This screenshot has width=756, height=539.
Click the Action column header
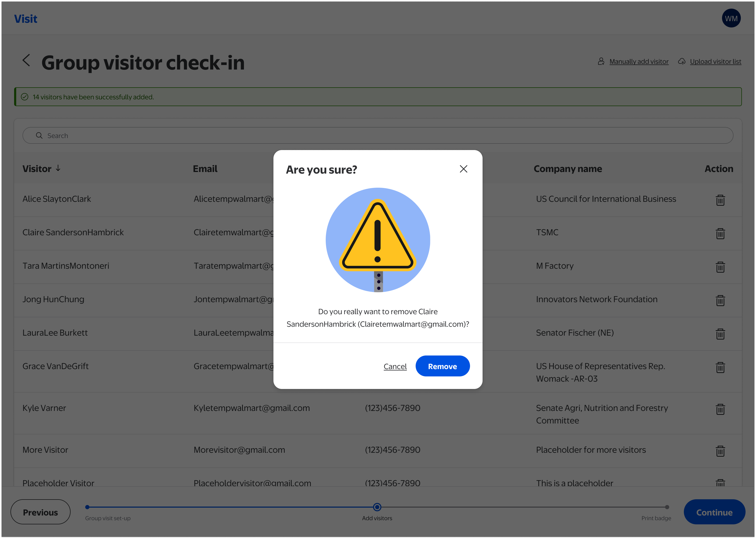(x=719, y=169)
